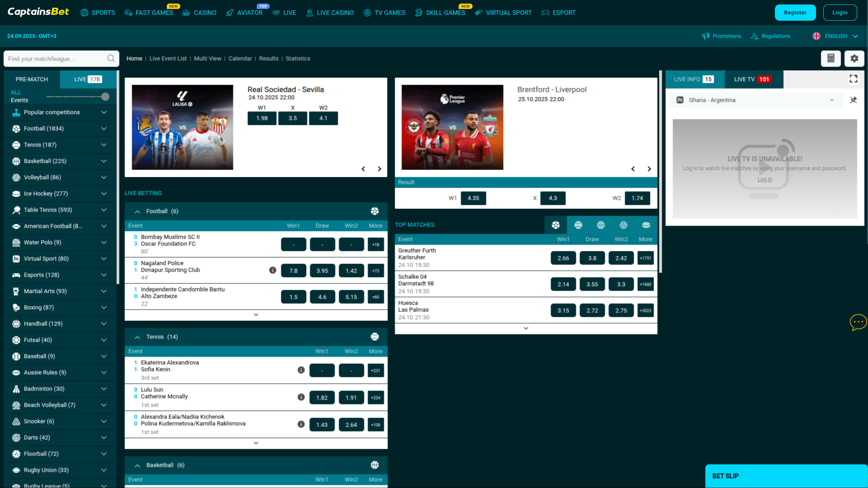Collapse the live Football betting section
This screenshot has width=868, height=488.
coord(137,211)
